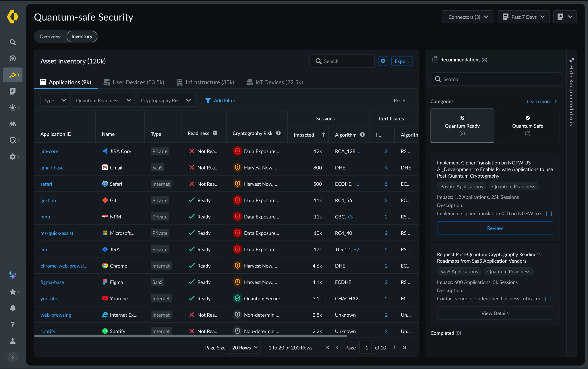The width and height of the screenshot is (588, 369).
Task: Click the help question mark icon
Action: tap(13, 324)
